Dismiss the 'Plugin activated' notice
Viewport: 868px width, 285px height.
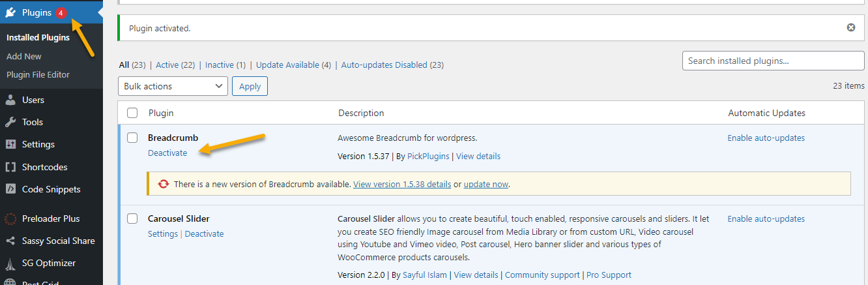click(850, 28)
